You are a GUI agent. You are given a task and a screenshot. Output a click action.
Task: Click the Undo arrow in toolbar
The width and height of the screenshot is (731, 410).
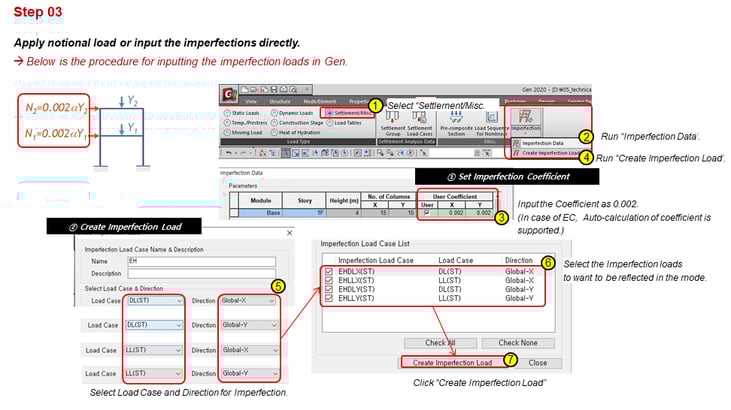pyautogui.click(x=228, y=153)
